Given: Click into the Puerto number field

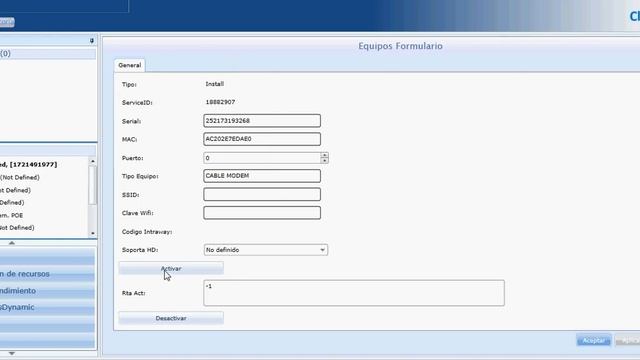Looking at the screenshot, I should click(x=262, y=158).
